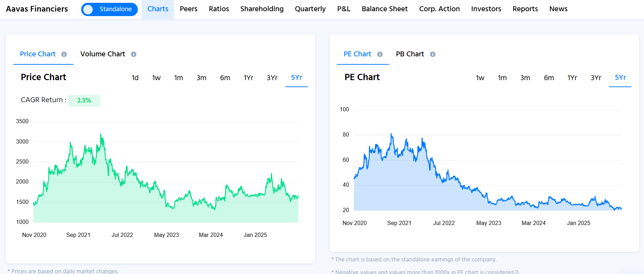Navigate to Balance Sheet

tap(384, 9)
